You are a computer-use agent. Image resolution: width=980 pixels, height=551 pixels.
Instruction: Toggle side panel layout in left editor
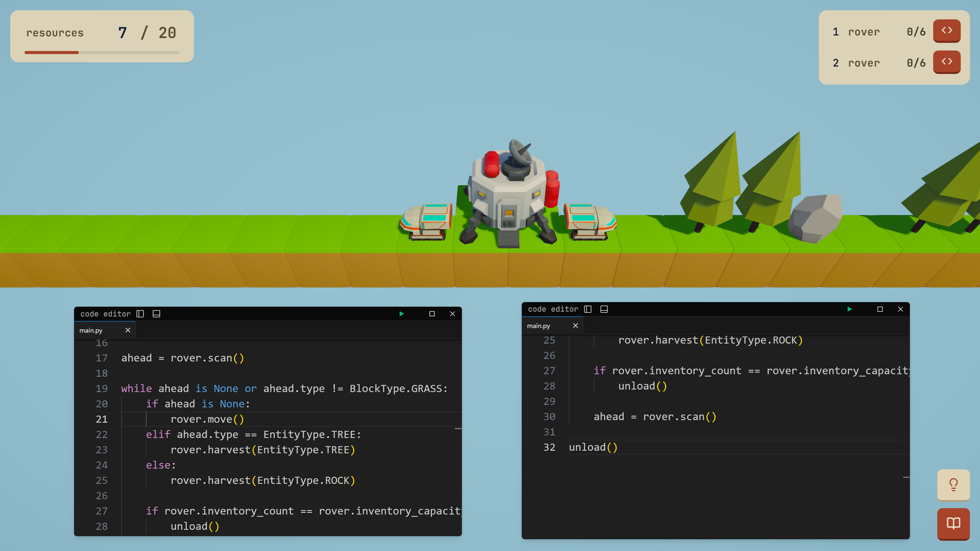pyautogui.click(x=140, y=314)
